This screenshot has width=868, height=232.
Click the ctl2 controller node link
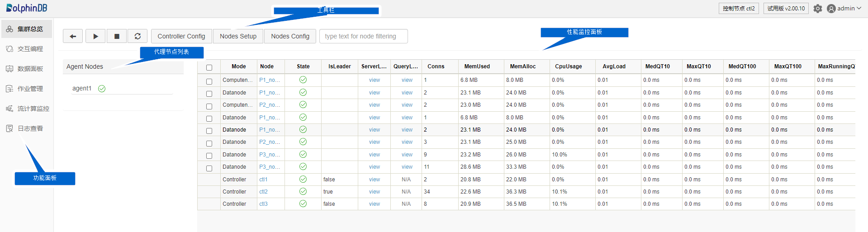click(263, 192)
